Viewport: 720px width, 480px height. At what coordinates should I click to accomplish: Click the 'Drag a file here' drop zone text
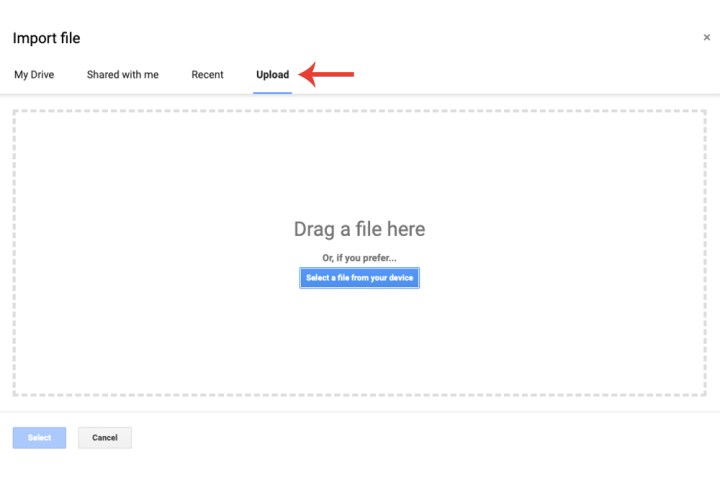pyautogui.click(x=359, y=229)
